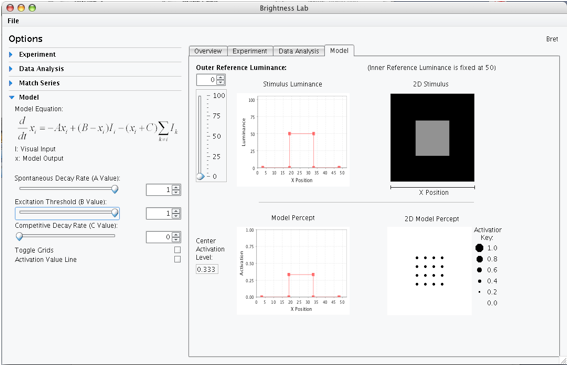The image size is (568, 365).
Task: Click the Center Activation Level field
Action: click(x=207, y=269)
